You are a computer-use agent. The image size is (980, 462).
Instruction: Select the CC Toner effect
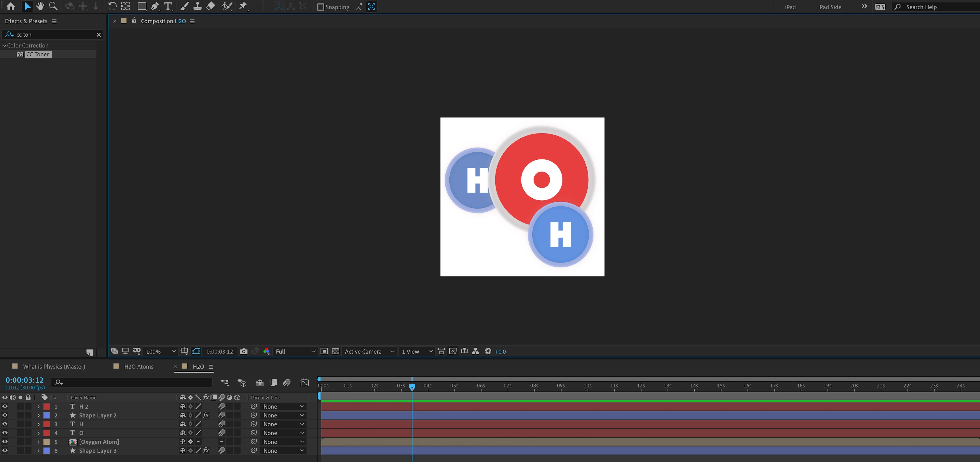pos(37,54)
